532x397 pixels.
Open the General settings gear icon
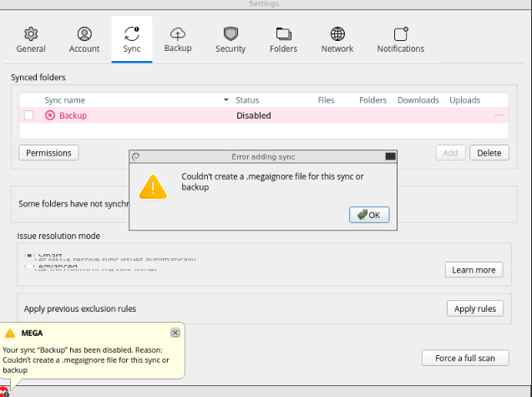pos(31,34)
